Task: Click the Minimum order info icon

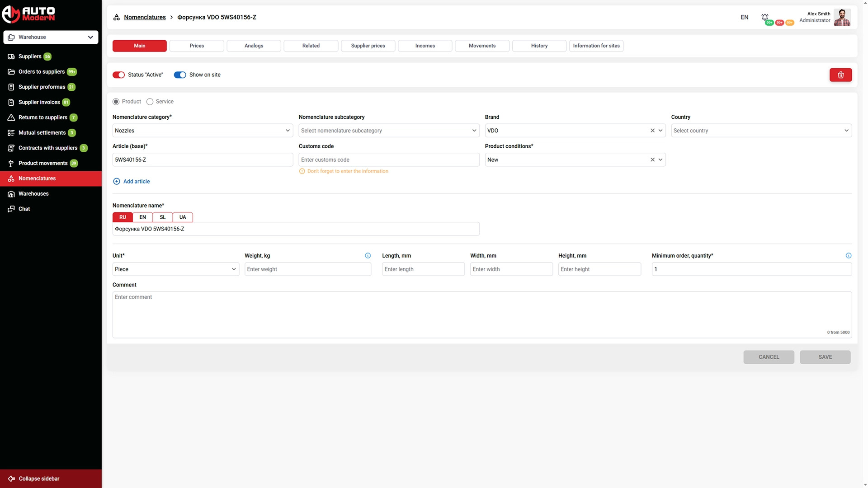Action: (x=848, y=256)
